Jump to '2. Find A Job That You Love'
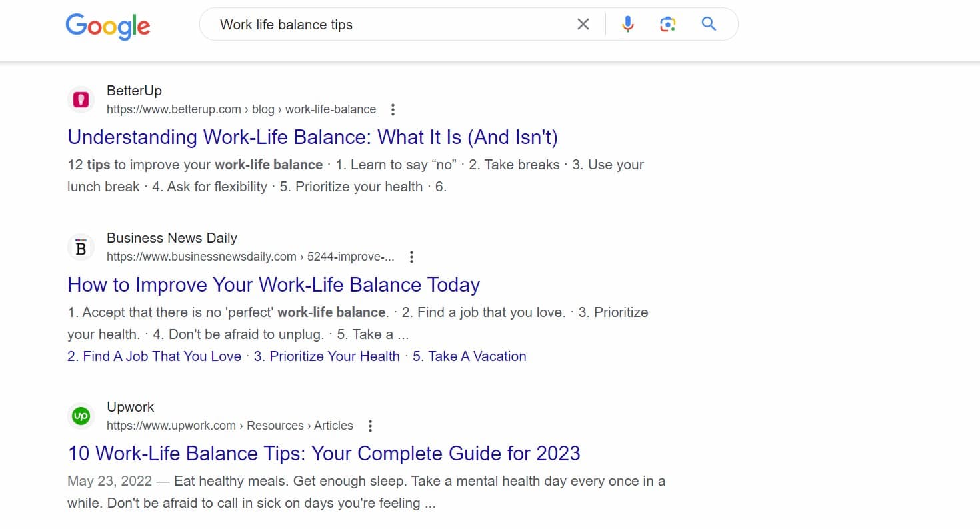The height and width of the screenshot is (529, 980). coord(154,356)
